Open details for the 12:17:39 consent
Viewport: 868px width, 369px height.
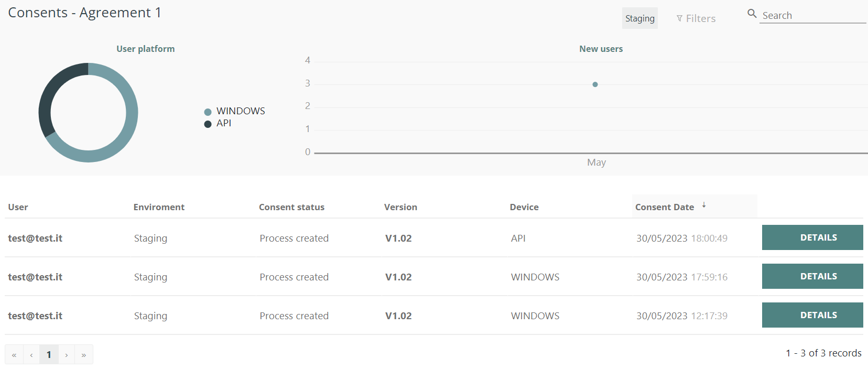[812, 315]
